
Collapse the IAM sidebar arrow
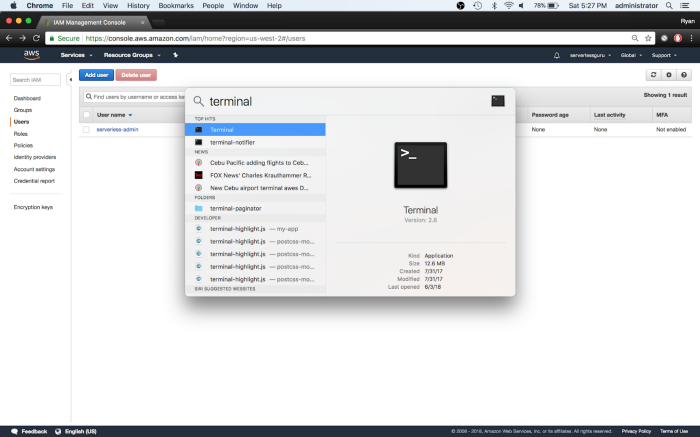[70, 79]
